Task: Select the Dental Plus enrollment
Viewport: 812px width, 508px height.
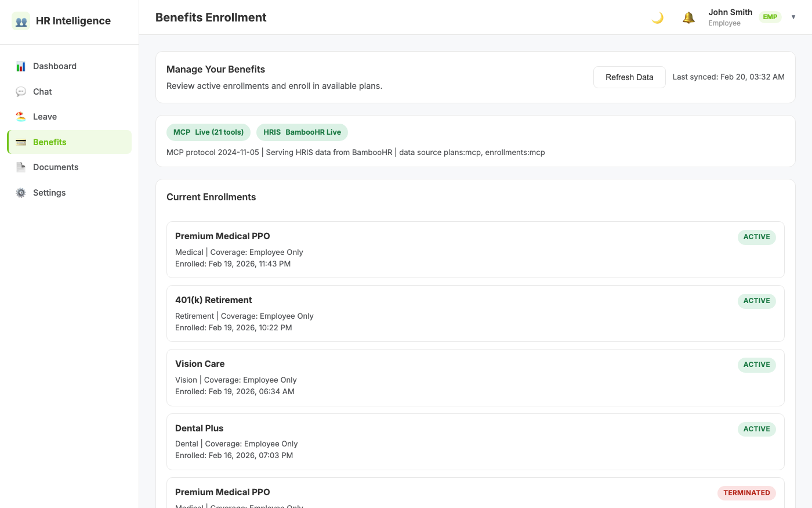Action: point(476,442)
